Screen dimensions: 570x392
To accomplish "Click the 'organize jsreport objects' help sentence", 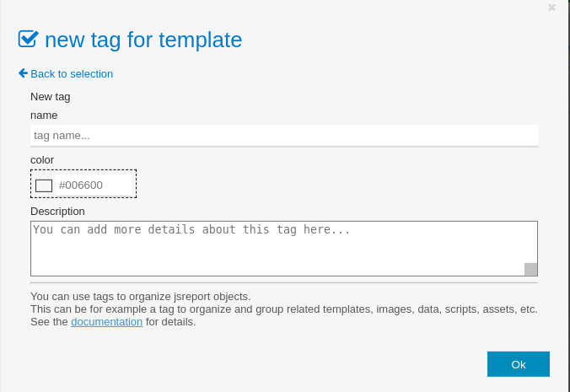I will (140, 296).
